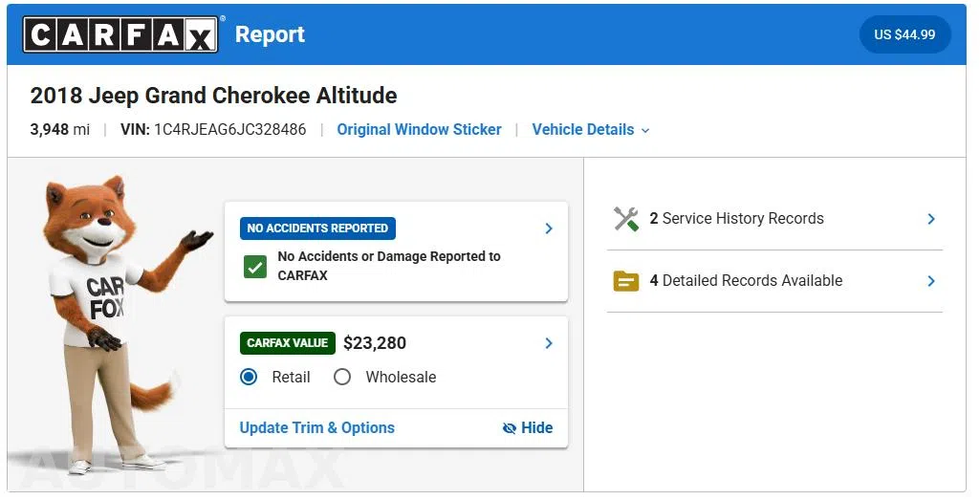Expand Service History Records chevron
980x500 pixels.
pyautogui.click(x=931, y=219)
